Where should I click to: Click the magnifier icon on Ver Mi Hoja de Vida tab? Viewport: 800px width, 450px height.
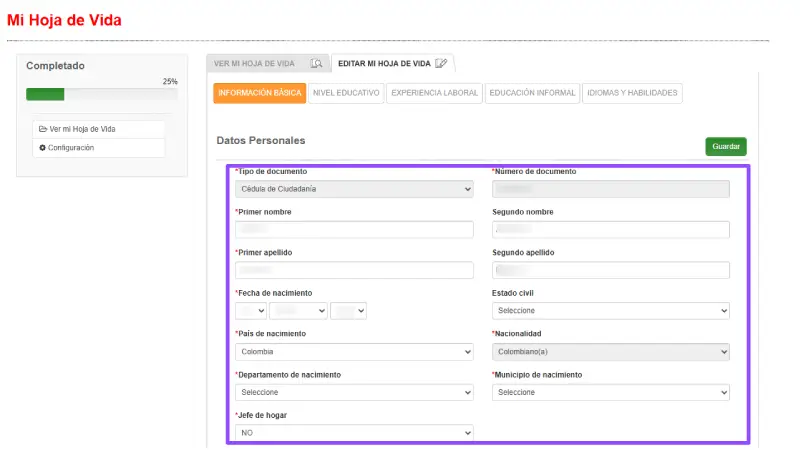pos(316,63)
